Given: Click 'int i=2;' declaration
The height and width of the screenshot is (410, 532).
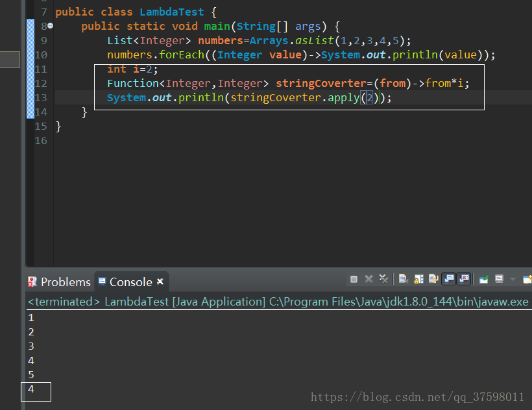Looking at the screenshot, I should [x=132, y=69].
